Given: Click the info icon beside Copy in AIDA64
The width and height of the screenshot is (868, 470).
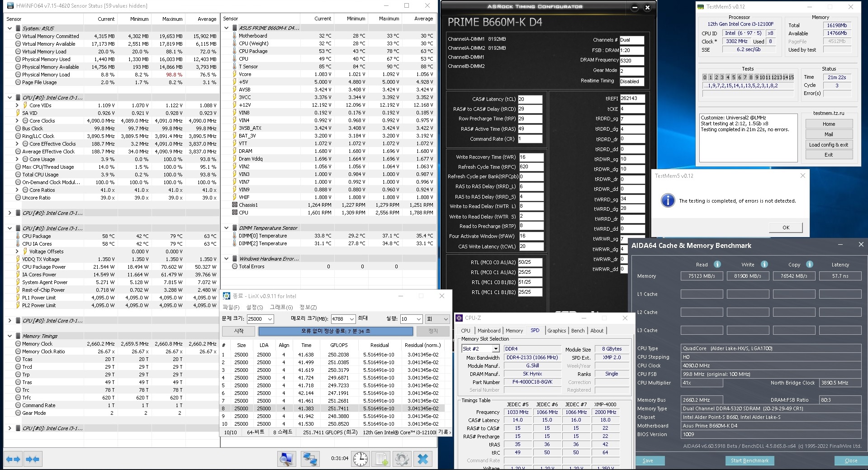Looking at the screenshot, I should (x=810, y=264).
